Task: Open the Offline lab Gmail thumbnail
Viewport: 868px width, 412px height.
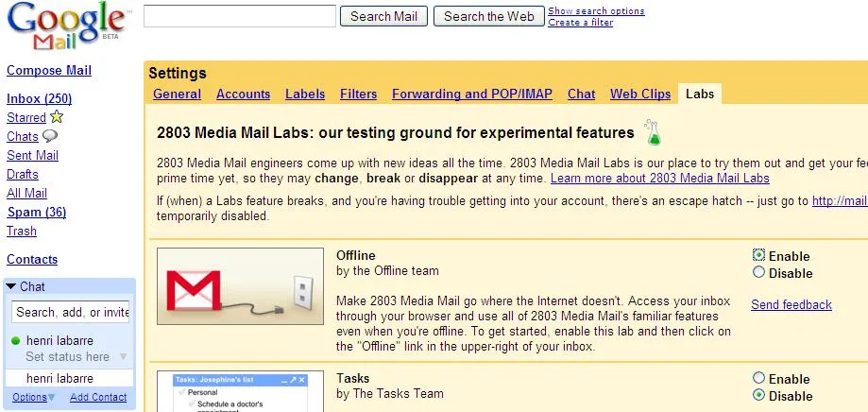Action: click(240, 285)
